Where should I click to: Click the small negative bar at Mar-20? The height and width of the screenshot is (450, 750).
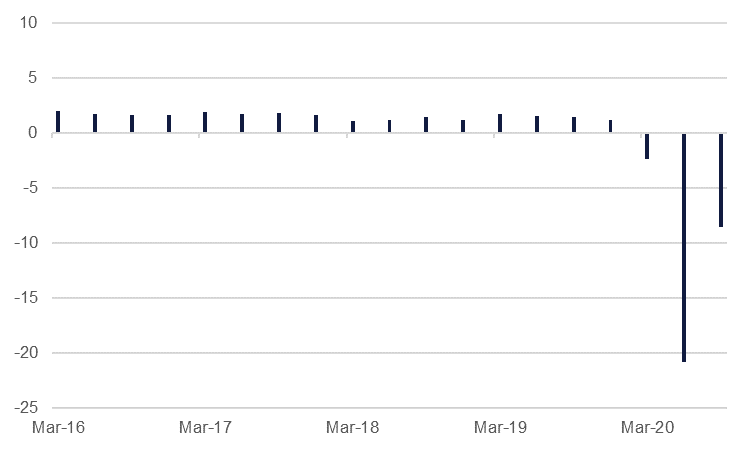pos(647,146)
